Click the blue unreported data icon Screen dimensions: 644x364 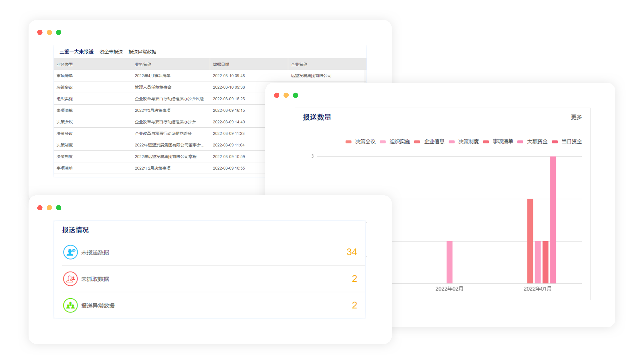(70, 252)
